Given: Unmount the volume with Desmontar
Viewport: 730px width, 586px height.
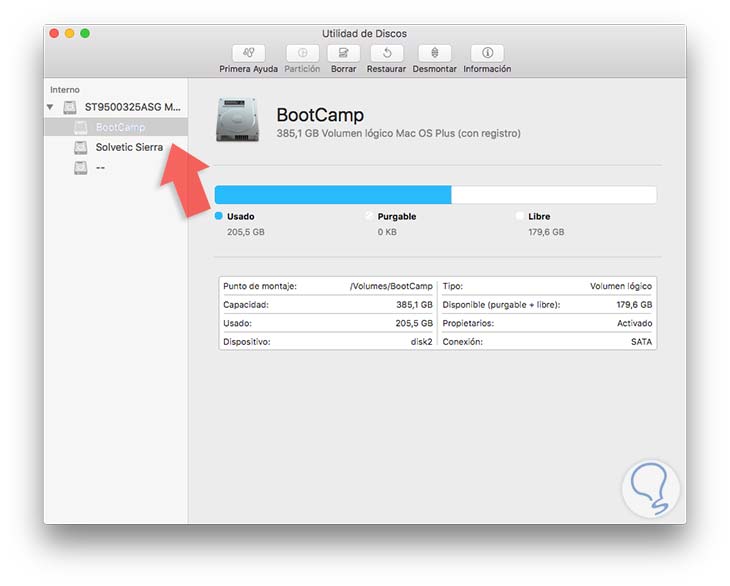Looking at the screenshot, I should tap(434, 53).
